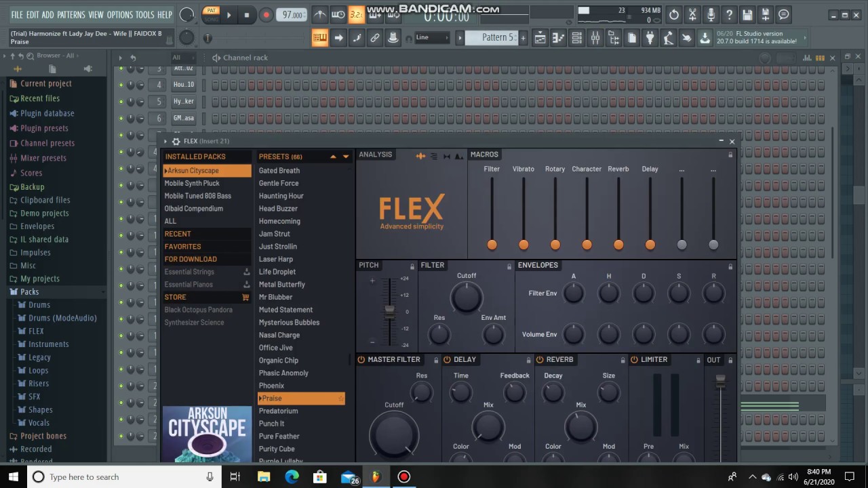Open the OPTIONS menu

click(x=120, y=15)
